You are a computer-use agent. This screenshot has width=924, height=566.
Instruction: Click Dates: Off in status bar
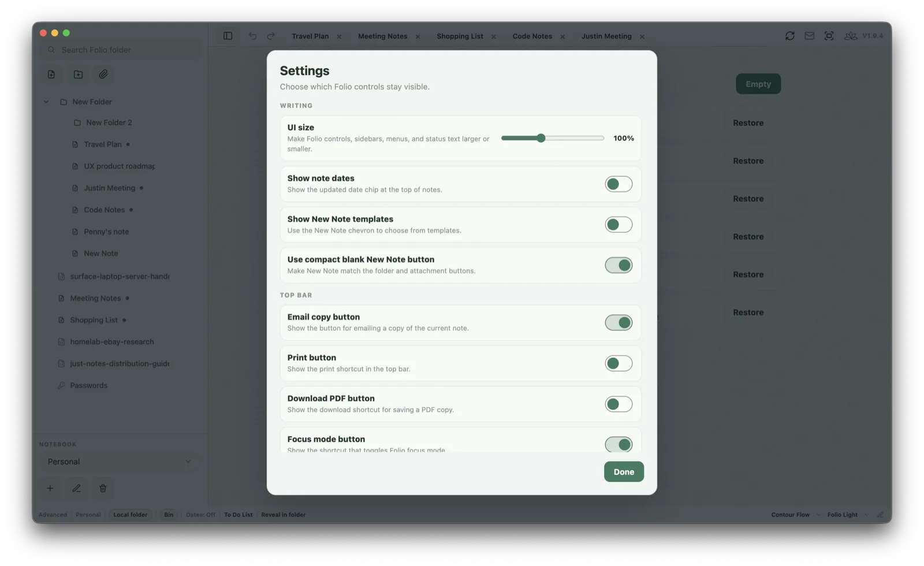click(x=200, y=515)
